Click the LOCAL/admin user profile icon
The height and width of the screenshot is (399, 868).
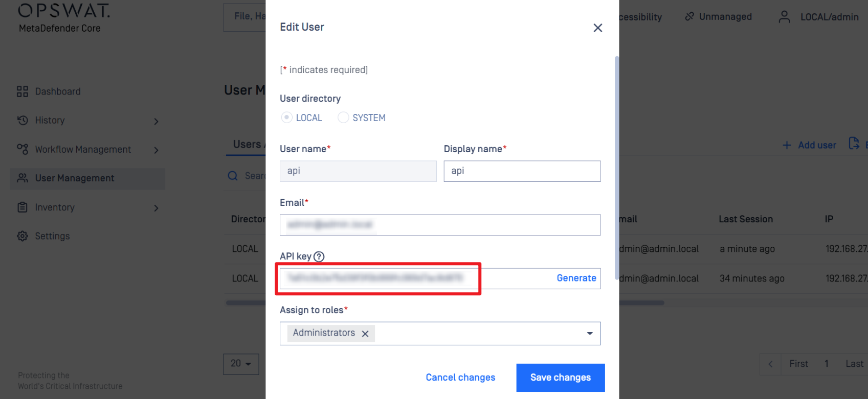(784, 17)
